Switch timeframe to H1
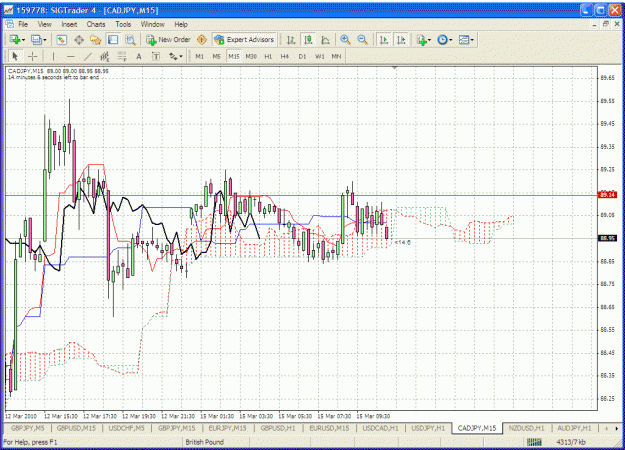 pyautogui.click(x=268, y=57)
